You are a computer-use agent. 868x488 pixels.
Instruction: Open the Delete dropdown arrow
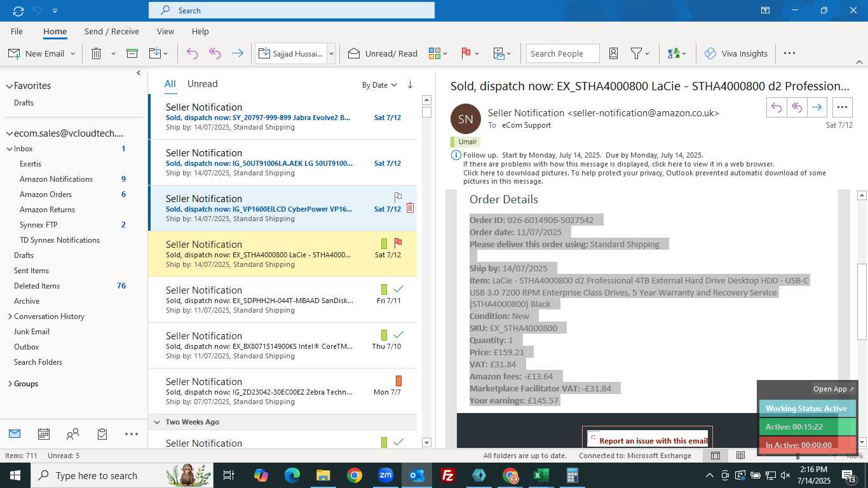[113, 54]
